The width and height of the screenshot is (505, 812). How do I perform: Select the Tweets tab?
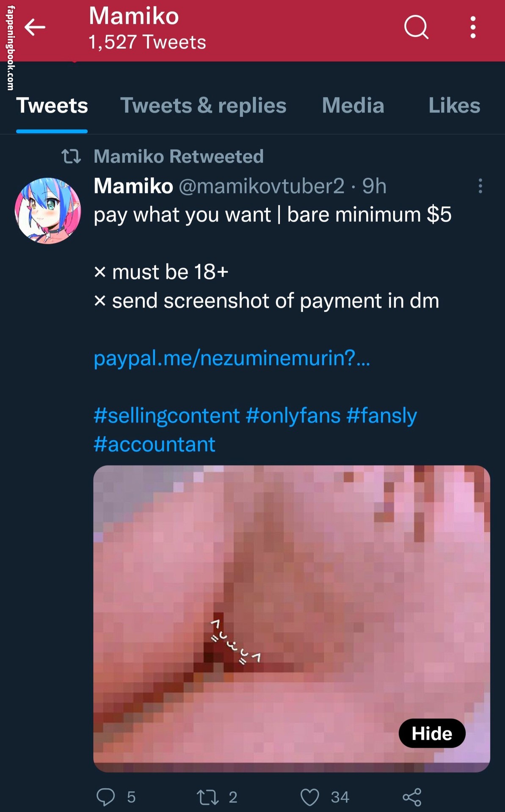coord(52,105)
